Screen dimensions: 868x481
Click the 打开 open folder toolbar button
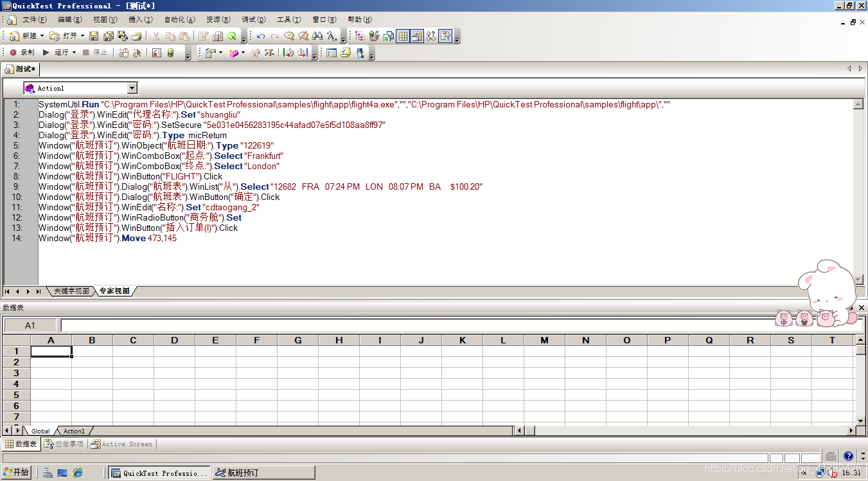coord(63,36)
